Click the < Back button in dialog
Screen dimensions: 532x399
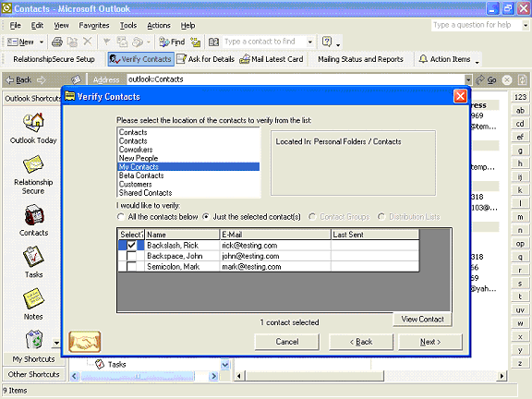tap(361, 342)
